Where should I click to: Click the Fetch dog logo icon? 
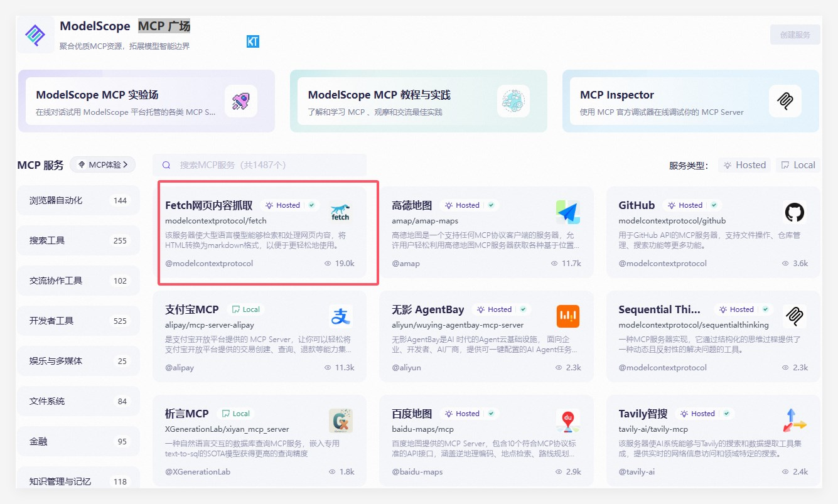(340, 213)
